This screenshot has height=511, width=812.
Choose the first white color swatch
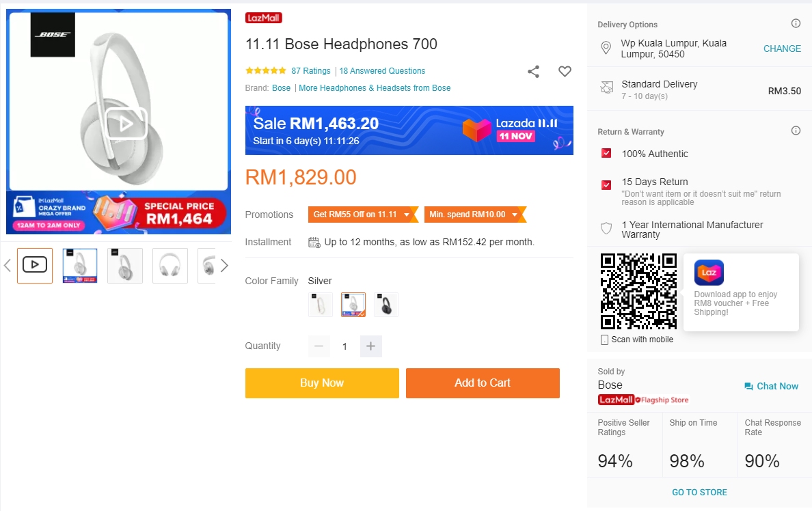tap(321, 305)
